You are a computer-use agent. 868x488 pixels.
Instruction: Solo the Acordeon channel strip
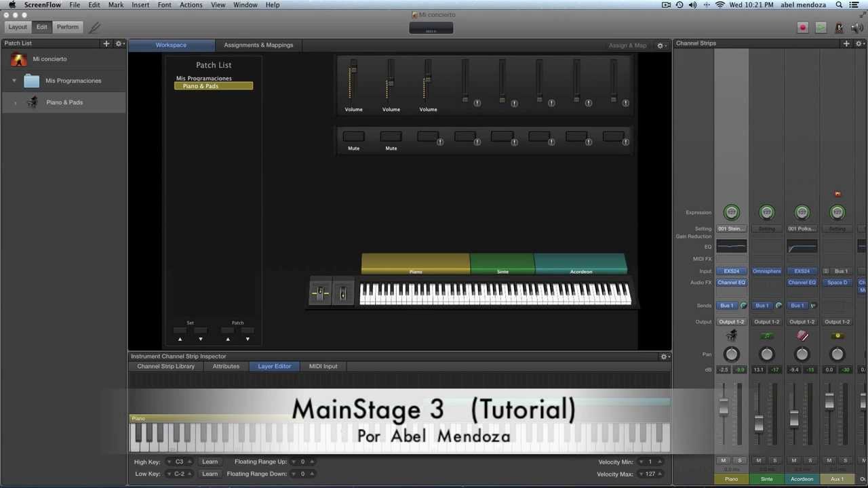[x=810, y=461]
